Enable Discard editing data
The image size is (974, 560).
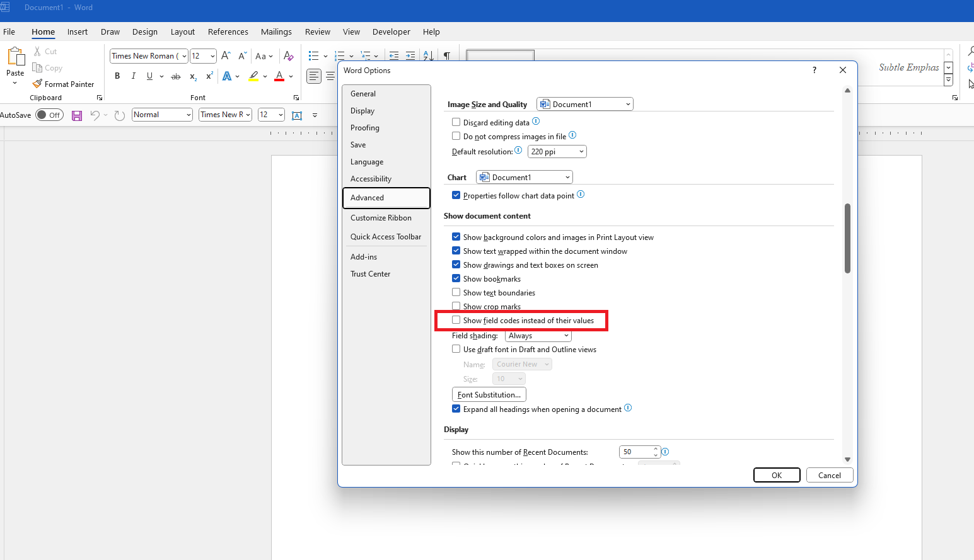point(456,122)
